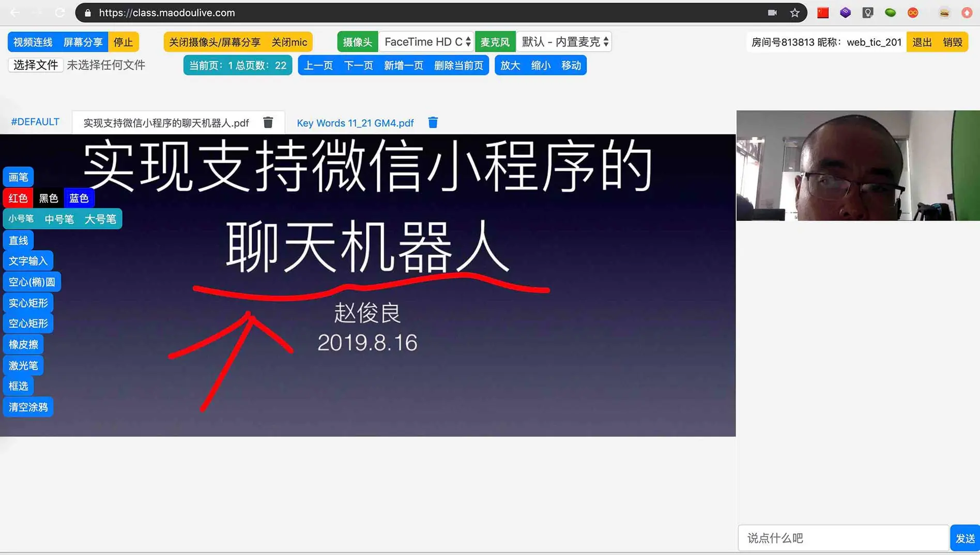Select the 激光笔 laser pointer tool

(24, 365)
